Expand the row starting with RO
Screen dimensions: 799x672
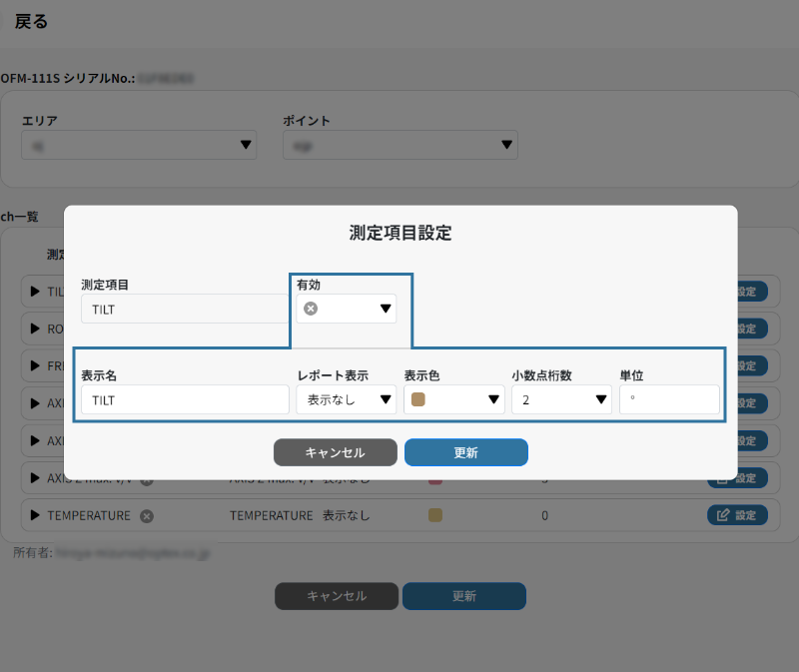35,329
